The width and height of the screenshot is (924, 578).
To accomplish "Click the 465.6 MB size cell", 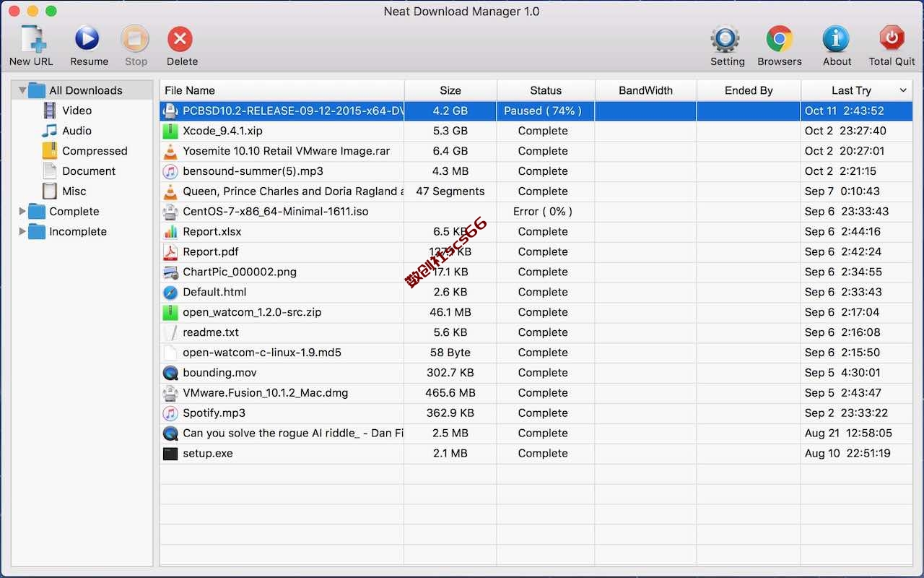I will click(x=450, y=394).
